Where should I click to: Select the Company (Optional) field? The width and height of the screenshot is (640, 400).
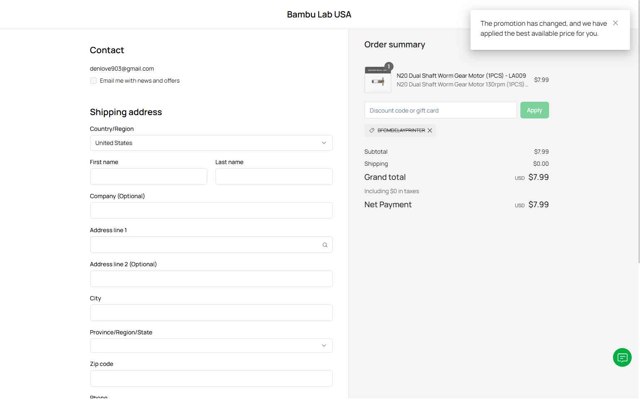(210, 210)
